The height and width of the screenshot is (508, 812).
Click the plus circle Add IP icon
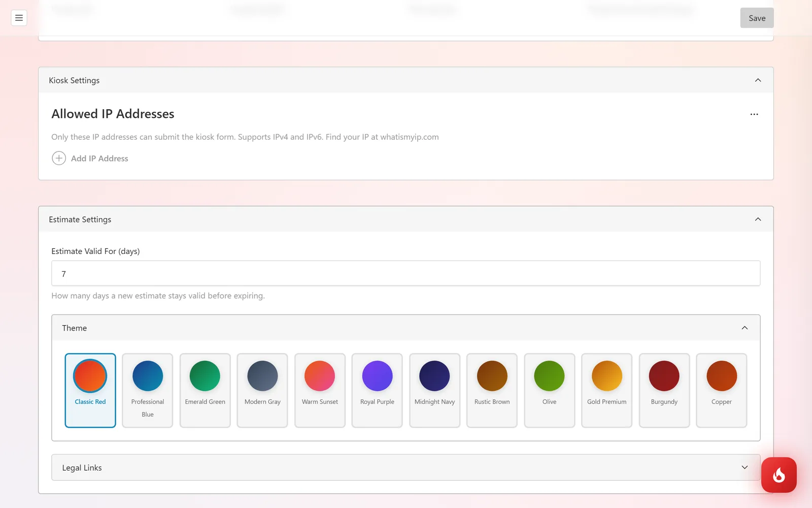pos(59,158)
